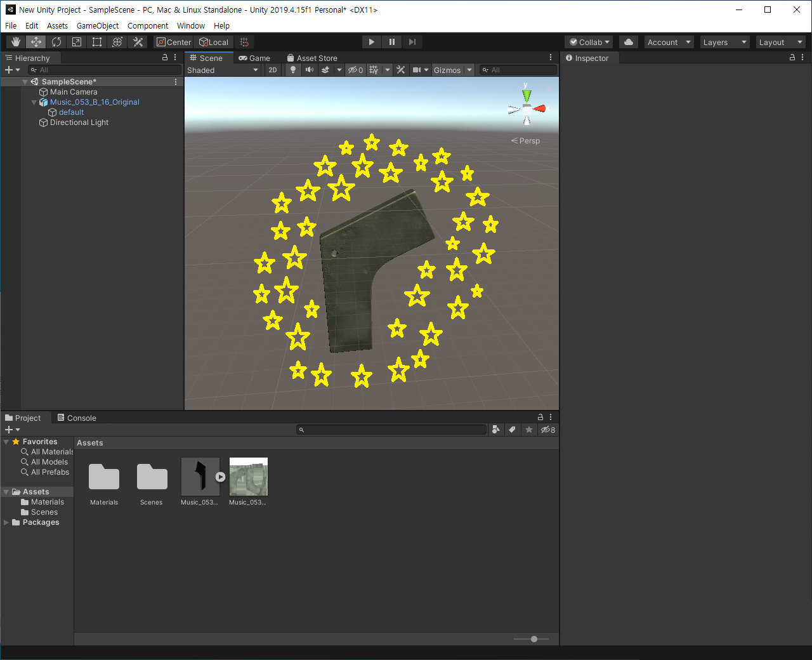Click the Project search field
This screenshot has height=660, width=812.
(x=391, y=430)
